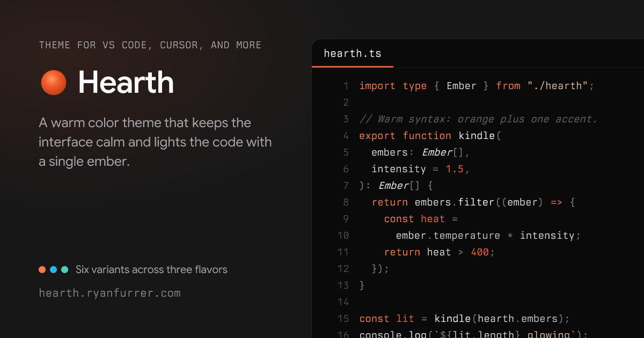This screenshot has height=338, width=644.
Task: Click the warm color theme description paragraph
Action: pos(156,142)
